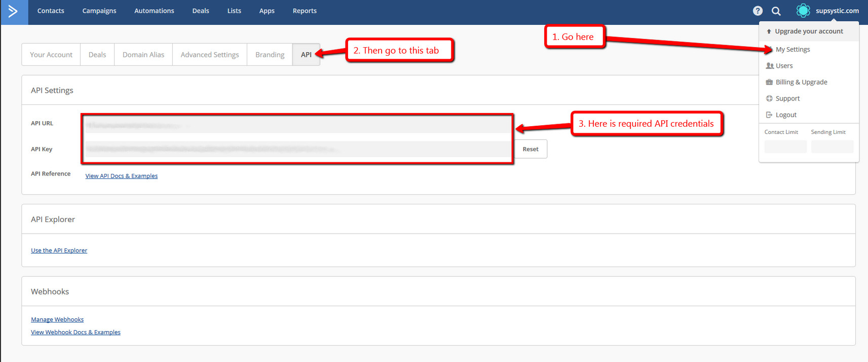Click Users in the account menu
This screenshot has height=362, width=868.
(x=784, y=66)
